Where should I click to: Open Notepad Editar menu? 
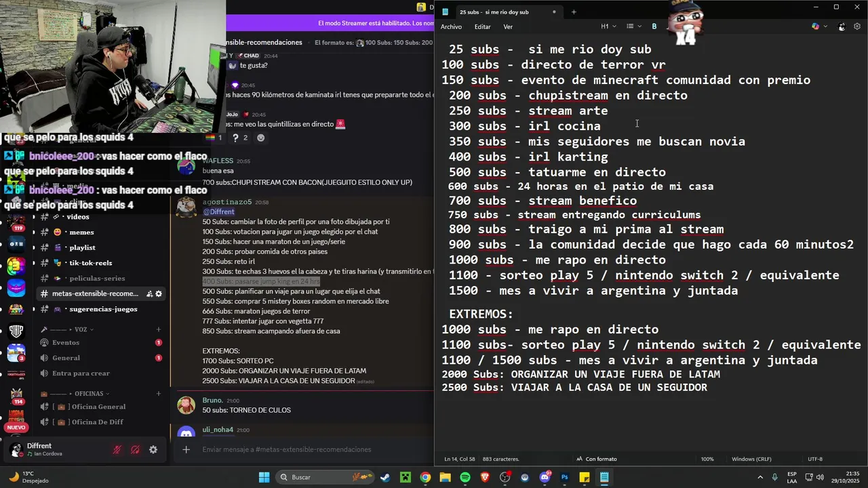tap(482, 26)
